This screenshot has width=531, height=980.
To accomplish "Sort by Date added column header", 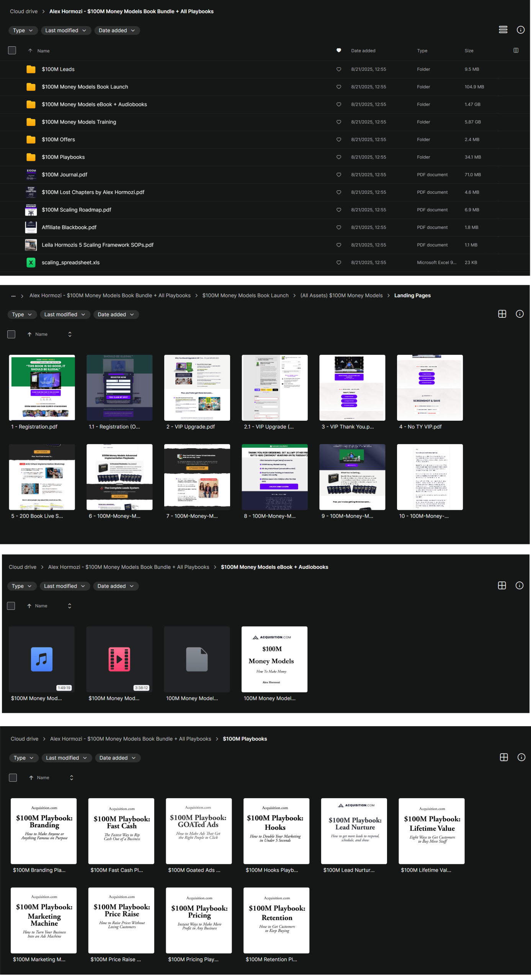I will click(363, 51).
